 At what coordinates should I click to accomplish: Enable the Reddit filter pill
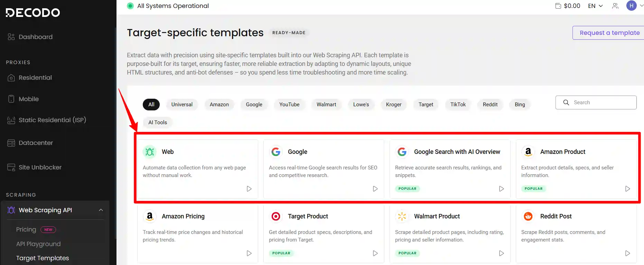click(x=490, y=104)
